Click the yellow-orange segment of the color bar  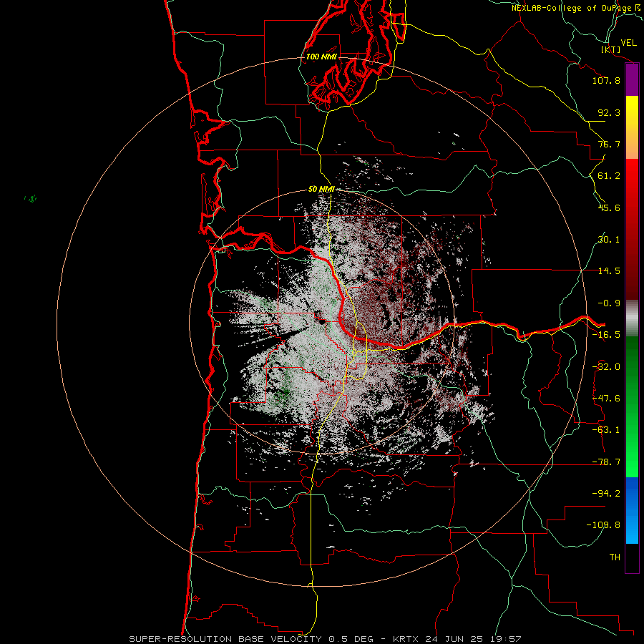point(632,127)
